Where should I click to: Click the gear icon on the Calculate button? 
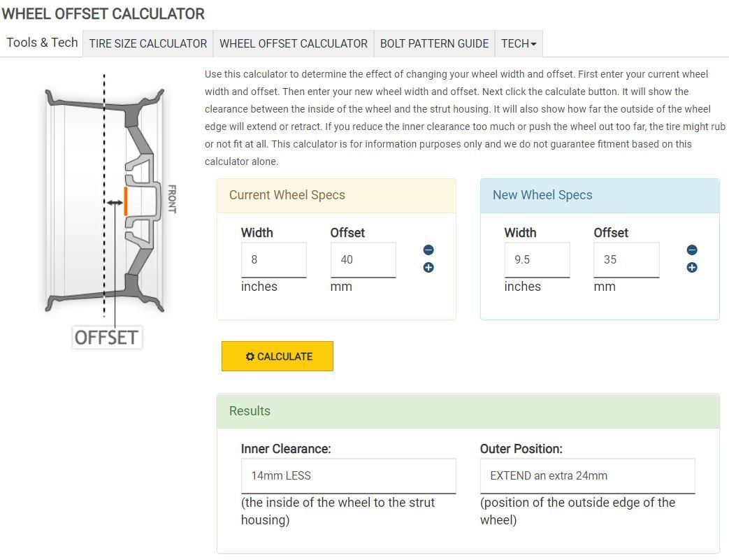coord(252,357)
